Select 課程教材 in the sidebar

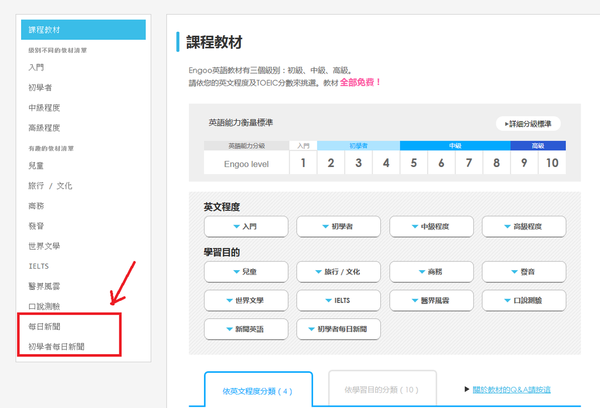pyautogui.click(x=84, y=29)
